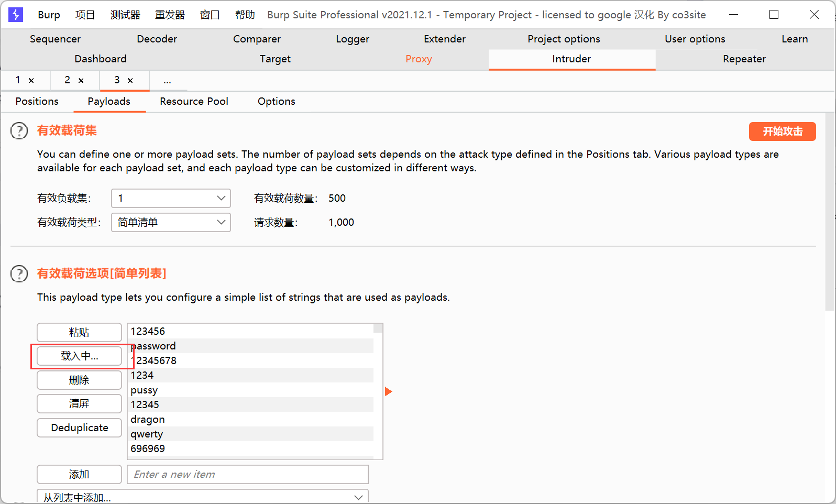The image size is (836, 504).
Task: Select payload 123456 in the list
Action: pyautogui.click(x=251, y=331)
